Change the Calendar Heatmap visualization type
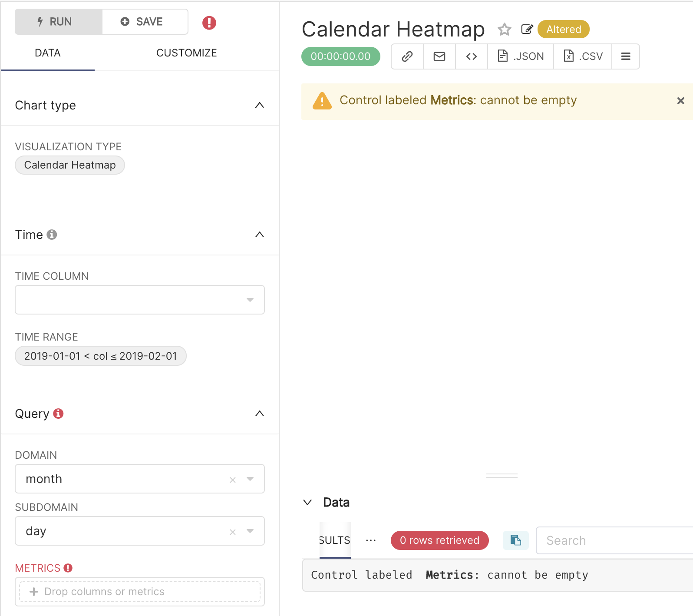 pos(70,165)
